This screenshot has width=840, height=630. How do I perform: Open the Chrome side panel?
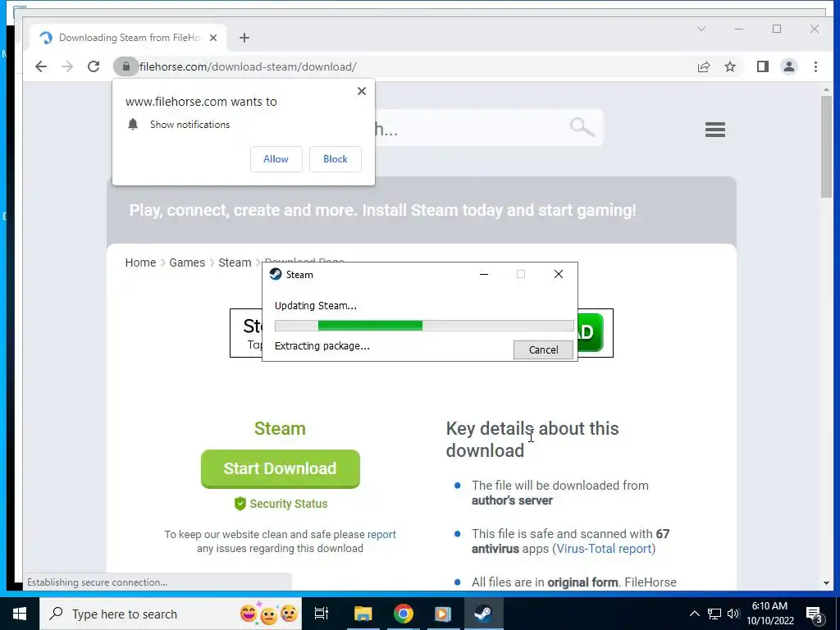[763, 66]
